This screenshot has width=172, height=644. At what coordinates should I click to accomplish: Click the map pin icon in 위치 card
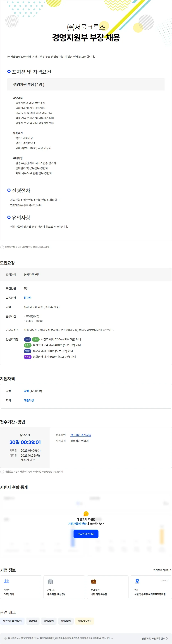(x=137, y=581)
